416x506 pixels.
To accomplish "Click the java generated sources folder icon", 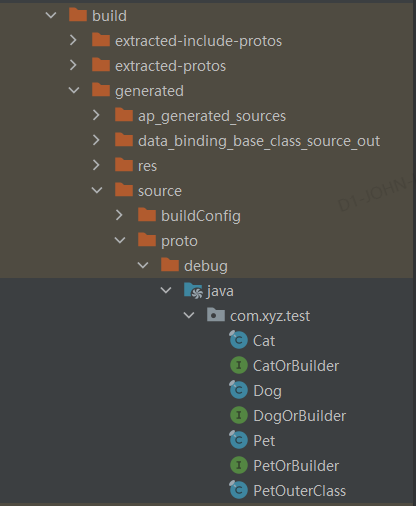I will pyautogui.click(x=193, y=291).
